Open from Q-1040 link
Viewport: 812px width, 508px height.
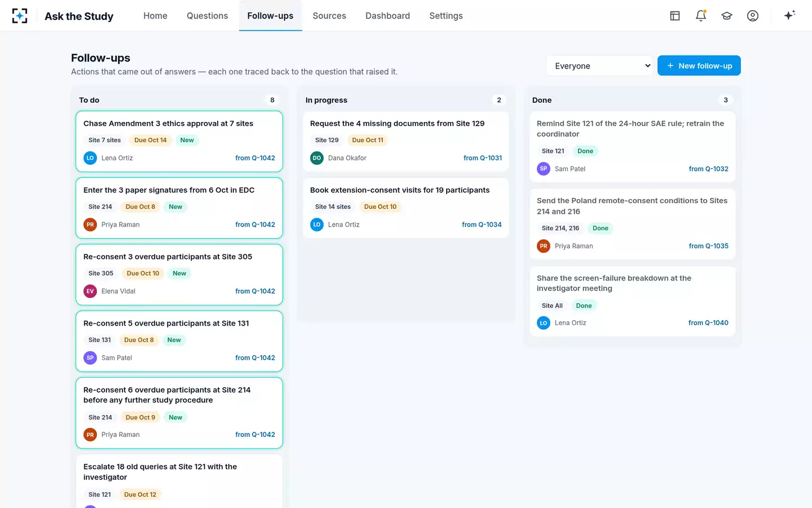(x=708, y=323)
